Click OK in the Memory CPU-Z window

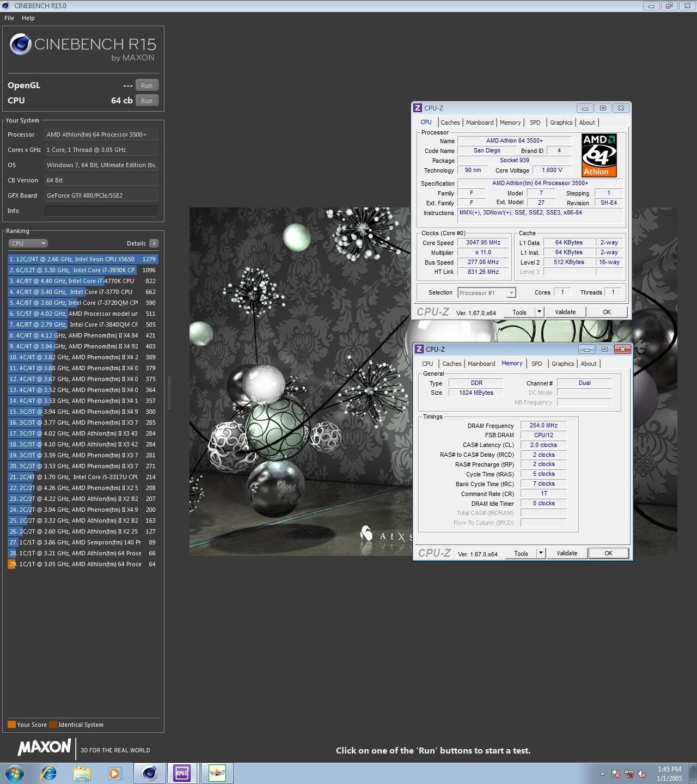tap(608, 553)
